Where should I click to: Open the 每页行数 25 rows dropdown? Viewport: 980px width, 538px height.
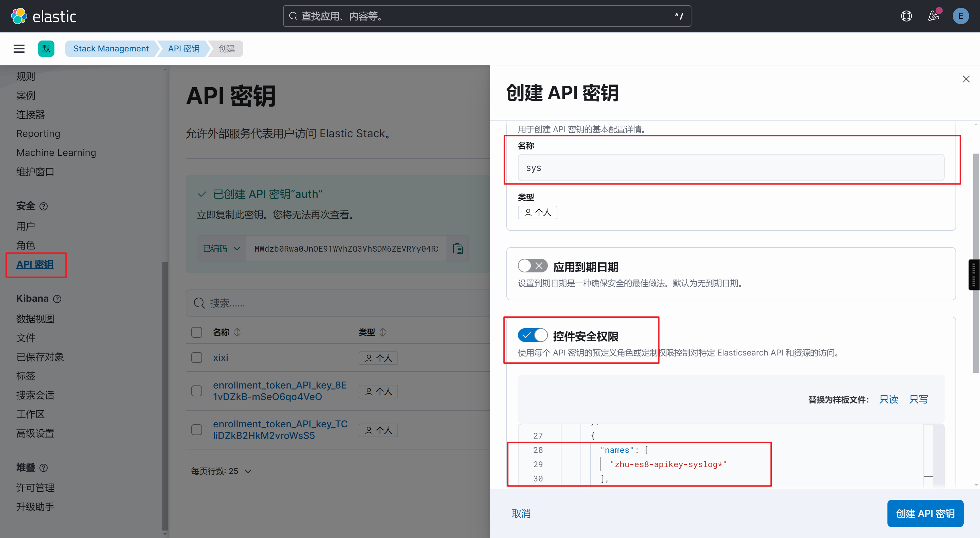coord(221,471)
